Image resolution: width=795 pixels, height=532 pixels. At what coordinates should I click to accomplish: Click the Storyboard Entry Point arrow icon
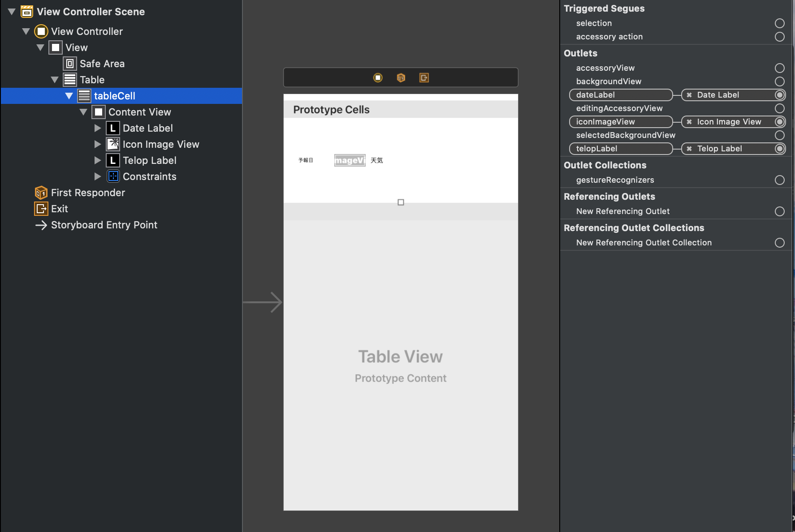[x=41, y=225]
